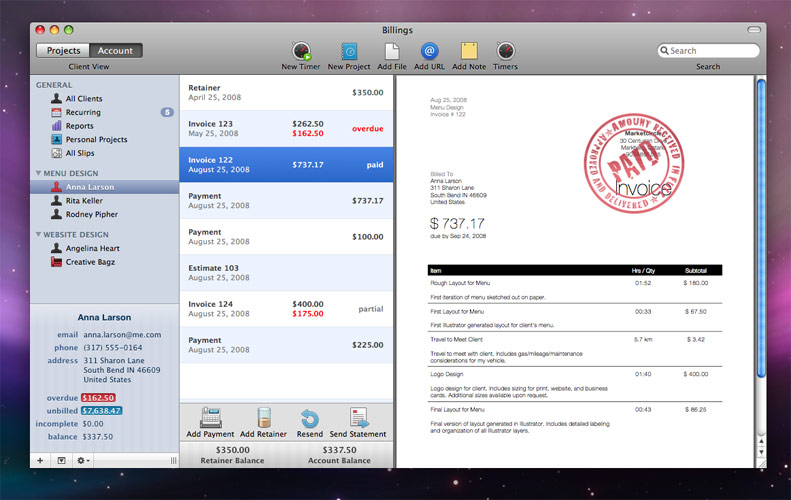Select the Invoice 124 partial row
This screenshot has width=791, height=500.
pos(286,309)
